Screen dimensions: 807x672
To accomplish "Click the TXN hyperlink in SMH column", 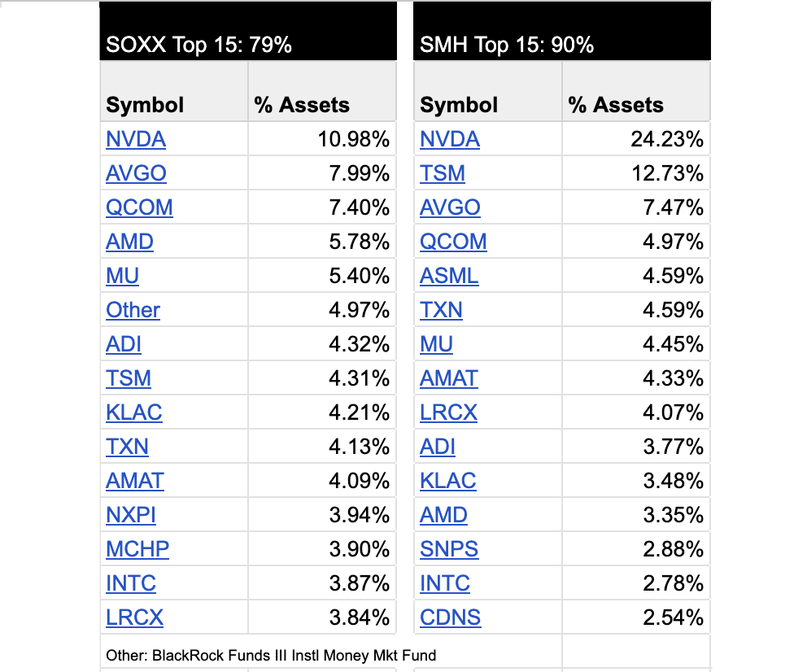I will [442, 309].
